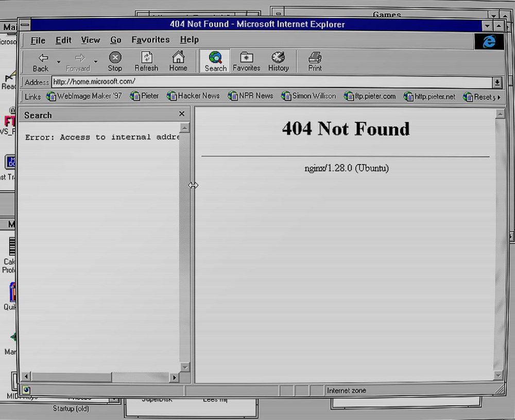Click Search pane scroll down arrow

pos(185,367)
